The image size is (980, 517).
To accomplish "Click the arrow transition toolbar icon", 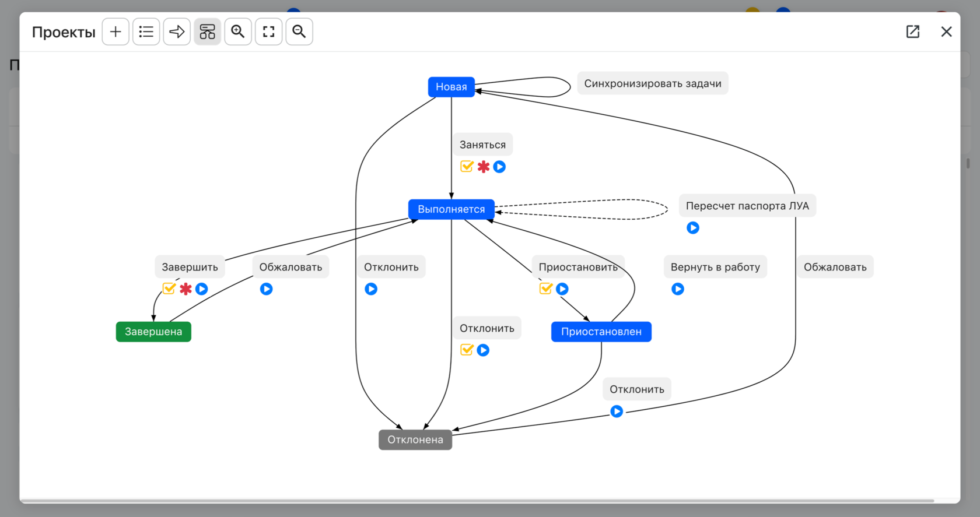I will 177,31.
